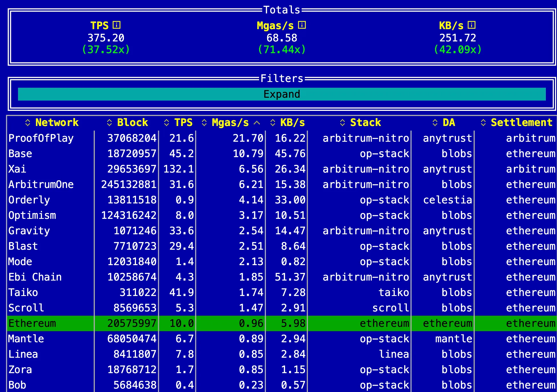Image resolution: width=557 pixels, height=392 pixels.
Task: Click the green 37.52x multiplier
Action: (x=106, y=50)
